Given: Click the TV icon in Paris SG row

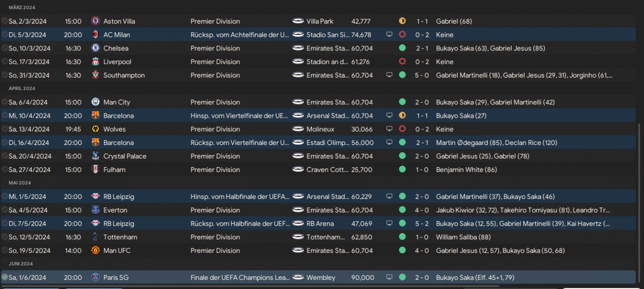Looking at the screenshot, I should [389, 277].
